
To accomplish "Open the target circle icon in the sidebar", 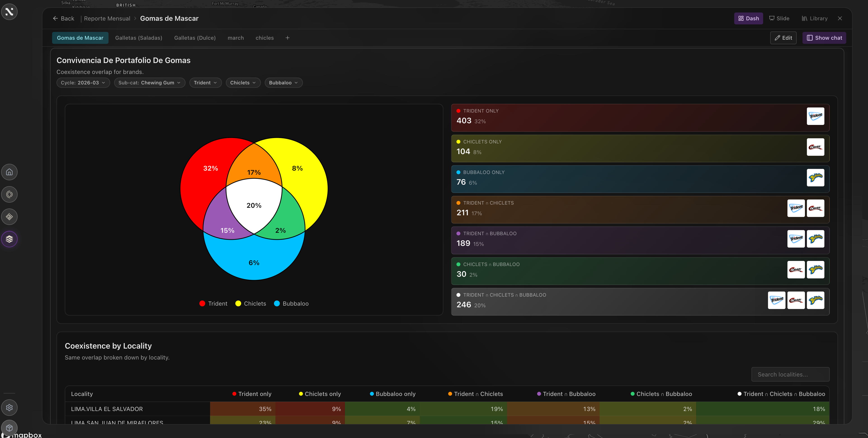I will 9,194.
